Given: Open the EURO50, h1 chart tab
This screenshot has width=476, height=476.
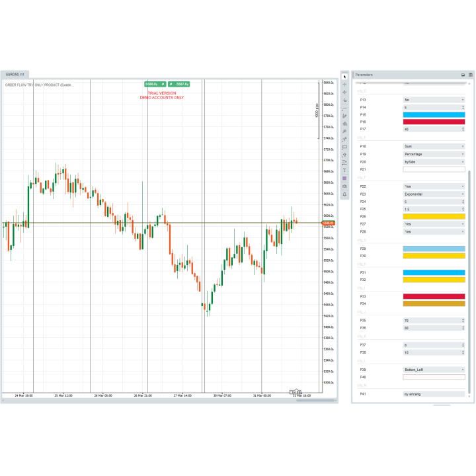Looking at the screenshot, I should pos(15,74).
